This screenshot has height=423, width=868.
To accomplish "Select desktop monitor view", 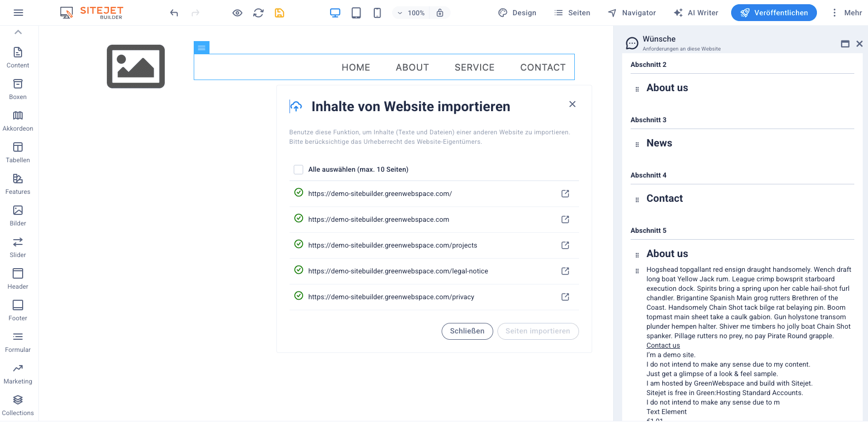I will point(335,13).
